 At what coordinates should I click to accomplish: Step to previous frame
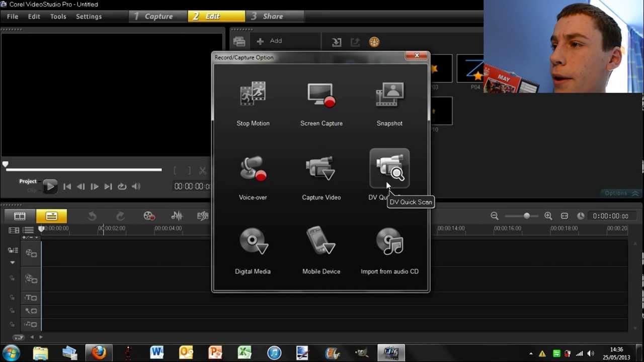pyautogui.click(x=80, y=187)
